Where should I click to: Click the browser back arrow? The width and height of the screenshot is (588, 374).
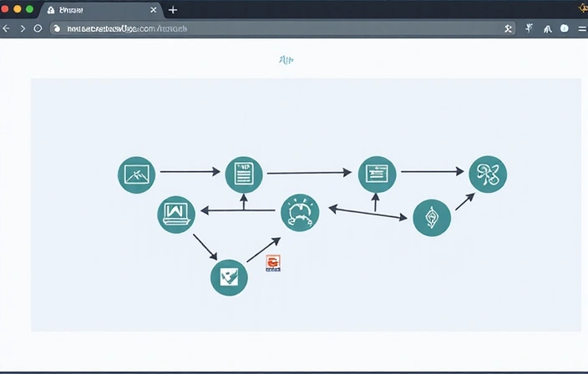point(7,28)
